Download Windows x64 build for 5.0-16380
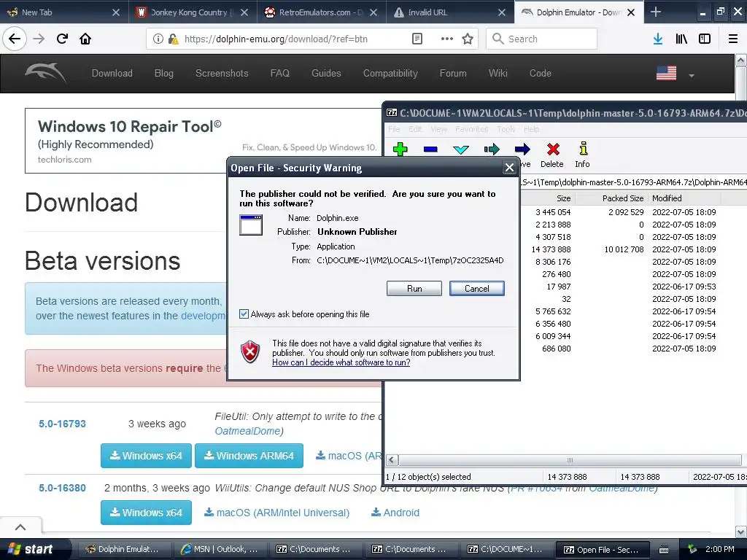The width and height of the screenshot is (747, 560). click(x=146, y=513)
